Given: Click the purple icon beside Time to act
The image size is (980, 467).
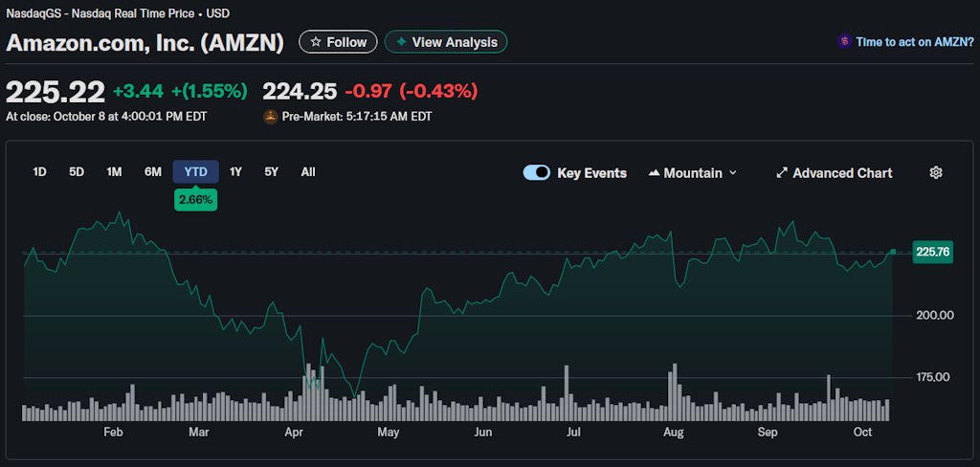Looking at the screenshot, I should 843,42.
